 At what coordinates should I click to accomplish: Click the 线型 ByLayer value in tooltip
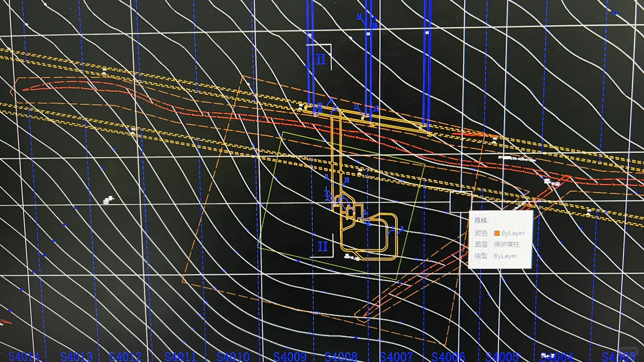click(505, 256)
